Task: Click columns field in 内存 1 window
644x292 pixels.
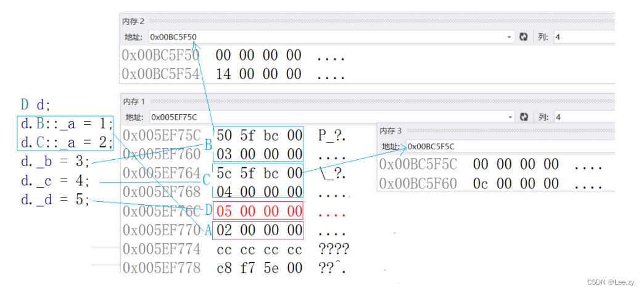Action: pos(584,117)
